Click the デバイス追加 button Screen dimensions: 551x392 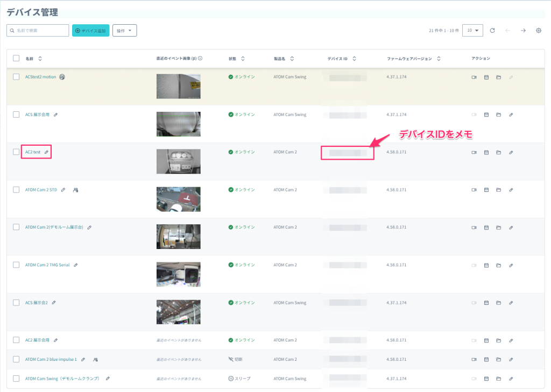click(x=90, y=31)
